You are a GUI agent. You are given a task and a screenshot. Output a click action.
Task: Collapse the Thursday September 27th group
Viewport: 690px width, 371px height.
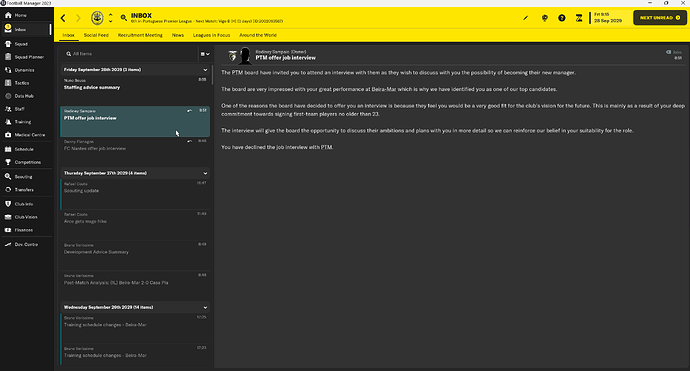(205, 173)
